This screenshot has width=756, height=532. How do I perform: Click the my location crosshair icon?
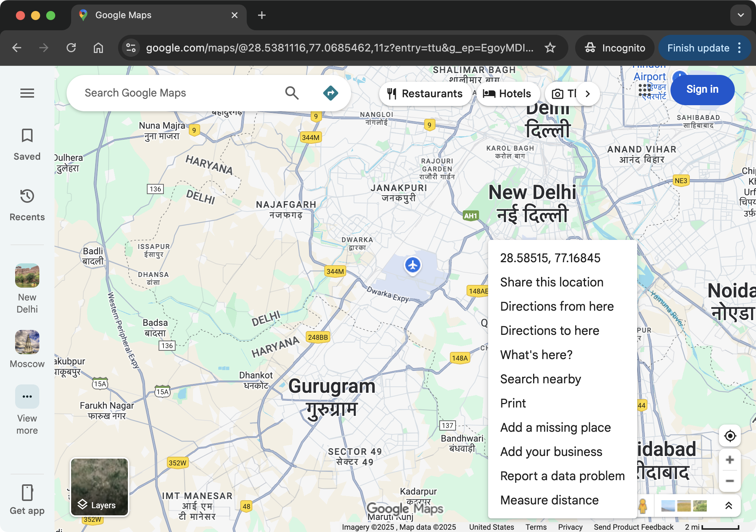coord(730,436)
